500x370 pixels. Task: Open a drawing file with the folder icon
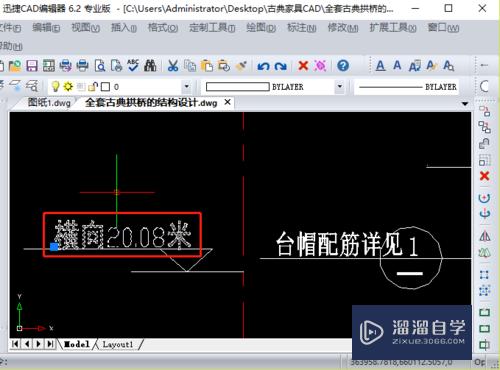(x=15, y=66)
